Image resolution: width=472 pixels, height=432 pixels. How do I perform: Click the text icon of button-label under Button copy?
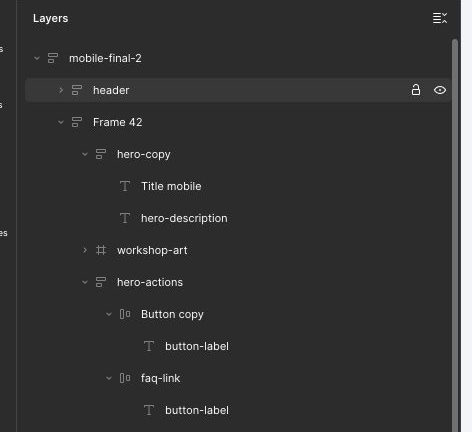tap(149, 346)
